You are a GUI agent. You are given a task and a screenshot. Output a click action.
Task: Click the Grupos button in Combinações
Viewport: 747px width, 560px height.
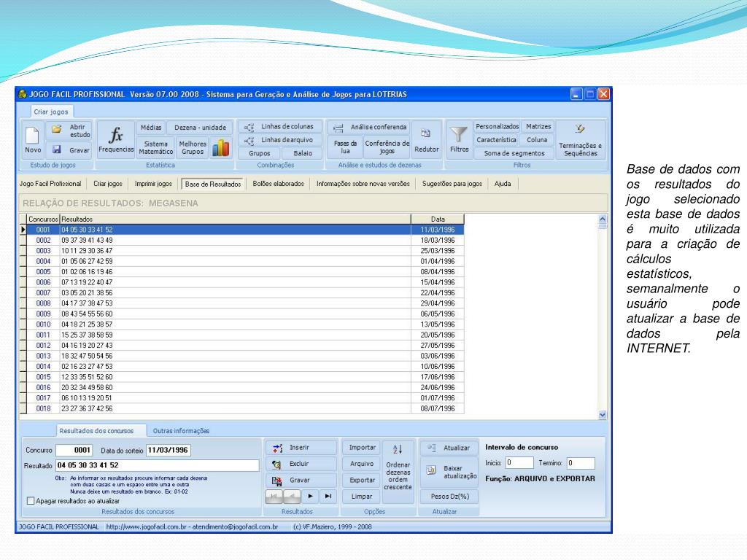(259, 153)
